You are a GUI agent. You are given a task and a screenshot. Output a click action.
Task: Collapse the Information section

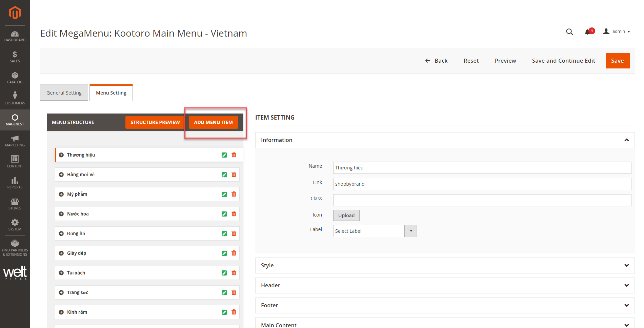point(445,140)
